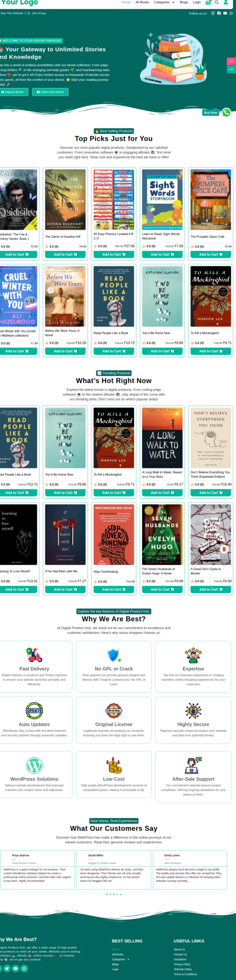This screenshot has width=236, height=980.
Task: Click the search magnifier icon in header
Action: (x=216, y=2)
